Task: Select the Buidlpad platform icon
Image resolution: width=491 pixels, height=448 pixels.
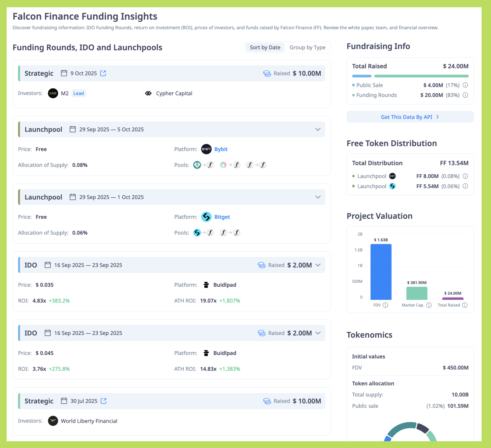Action: click(x=206, y=285)
